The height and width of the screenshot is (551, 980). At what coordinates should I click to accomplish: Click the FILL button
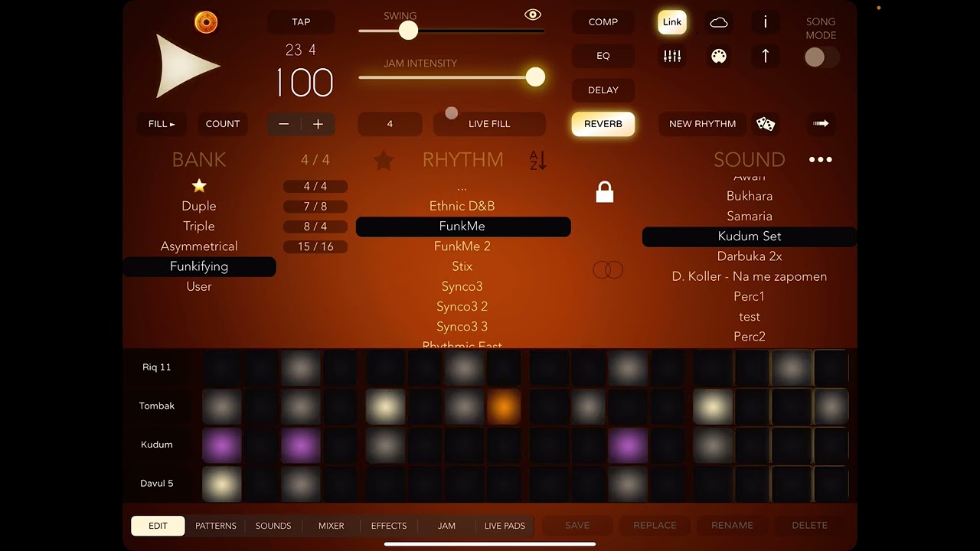[162, 124]
